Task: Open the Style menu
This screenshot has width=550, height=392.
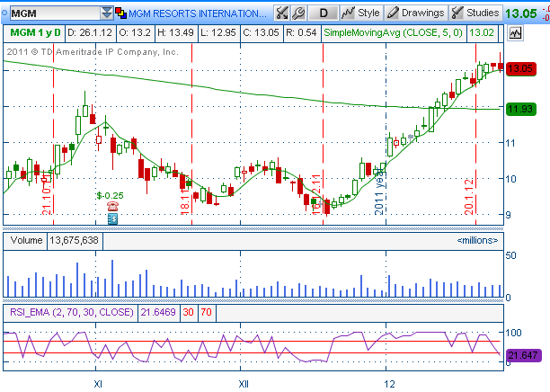Action: tap(361, 13)
